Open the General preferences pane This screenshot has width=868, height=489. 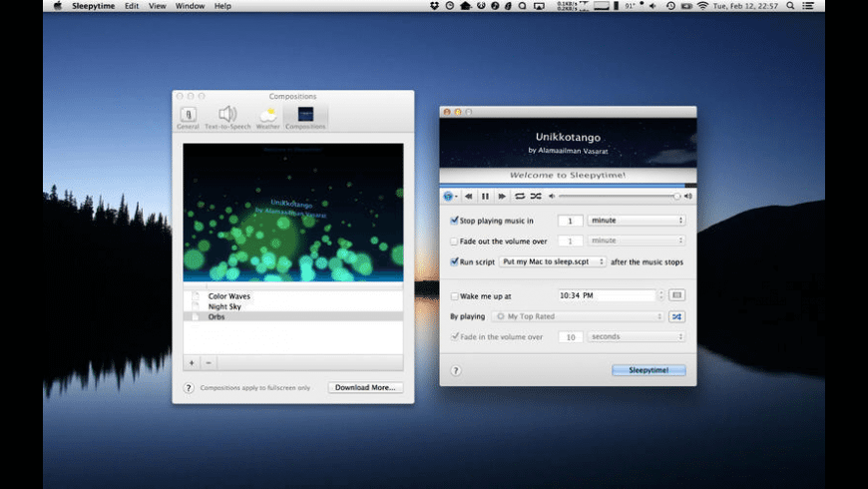188,118
